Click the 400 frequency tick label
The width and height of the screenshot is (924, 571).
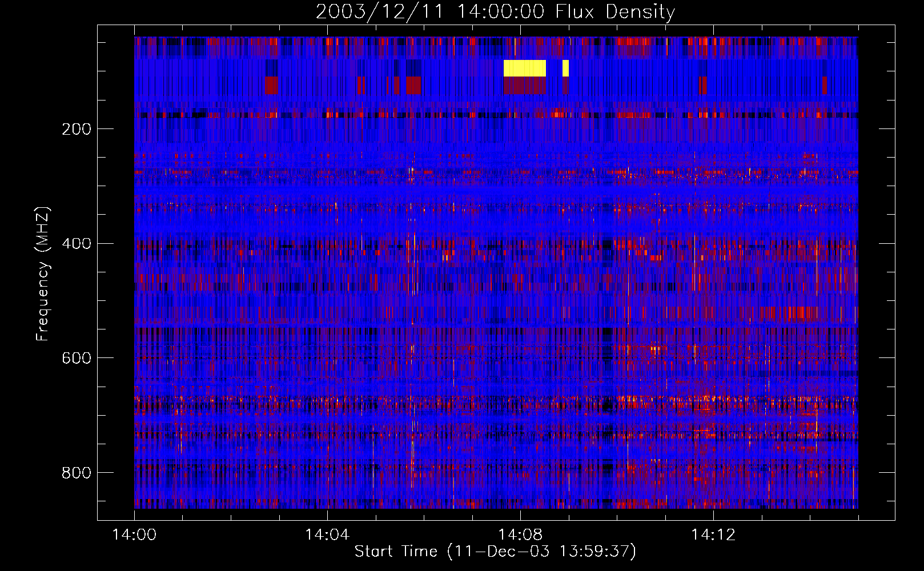77,244
